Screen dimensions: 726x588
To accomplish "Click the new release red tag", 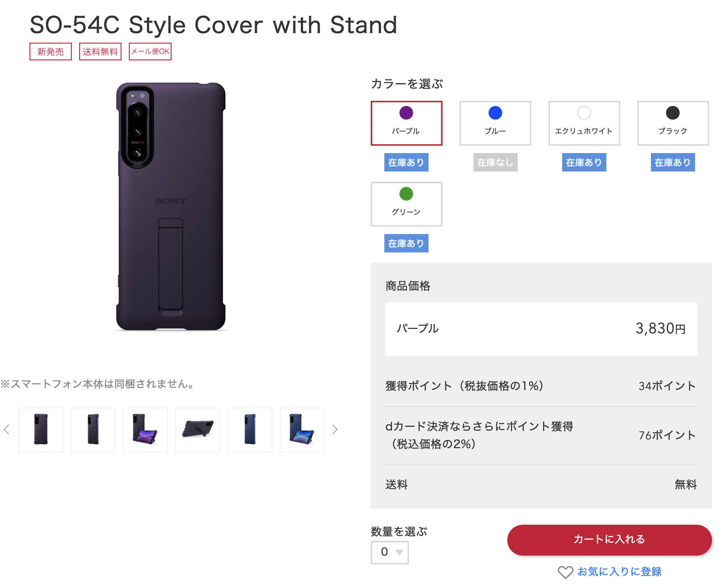I will (50, 52).
